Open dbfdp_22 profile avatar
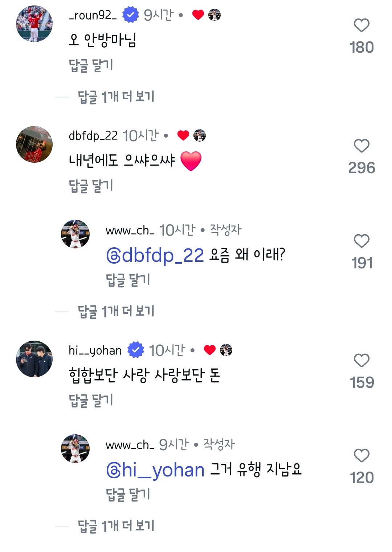392x552 pixels. click(x=34, y=144)
